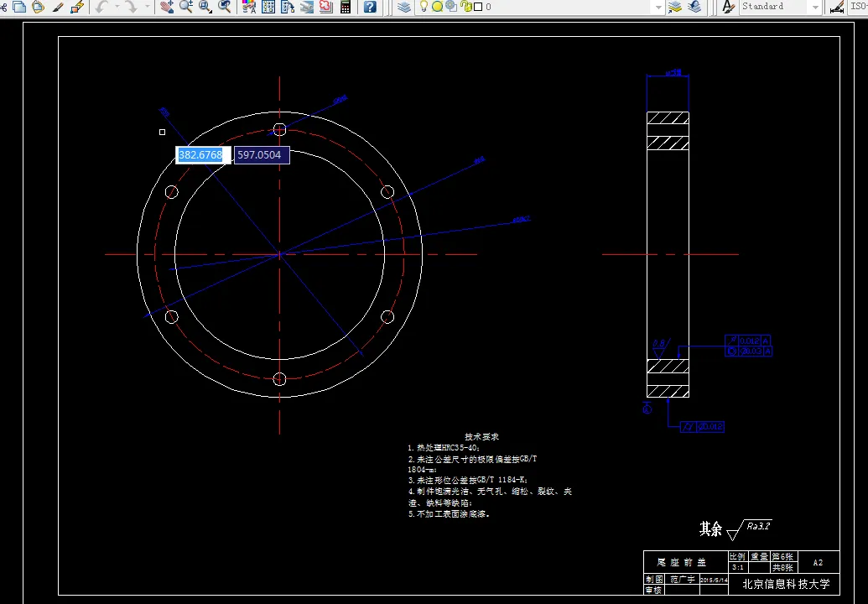This screenshot has width=868, height=604.
Task: Click the Zoom Previous icon
Action: (224, 7)
